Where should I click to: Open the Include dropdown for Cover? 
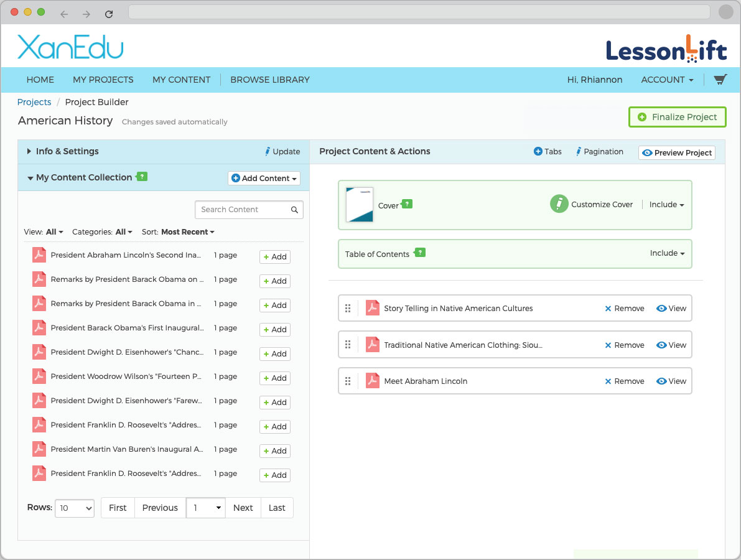(666, 204)
